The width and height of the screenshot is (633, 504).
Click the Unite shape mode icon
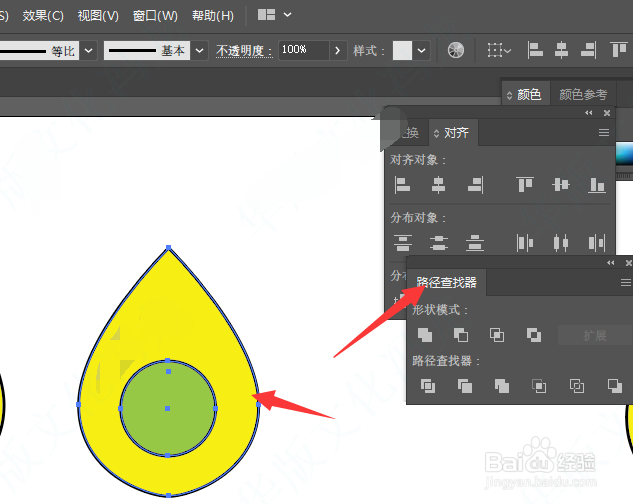425,335
